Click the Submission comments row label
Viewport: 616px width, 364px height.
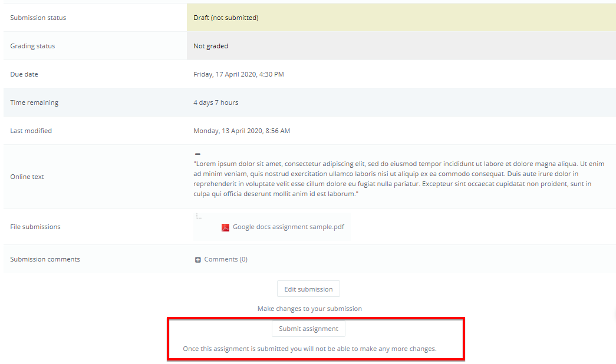[x=45, y=259]
